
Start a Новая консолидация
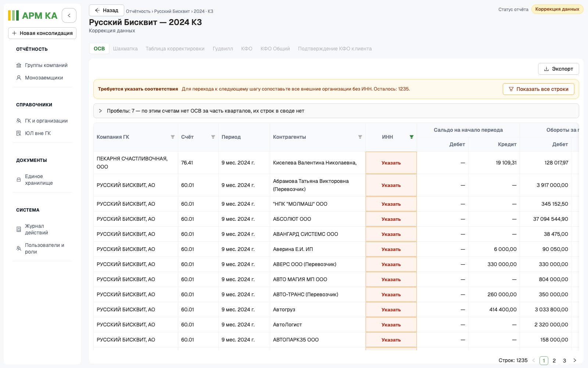pyautogui.click(x=42, y=33)
